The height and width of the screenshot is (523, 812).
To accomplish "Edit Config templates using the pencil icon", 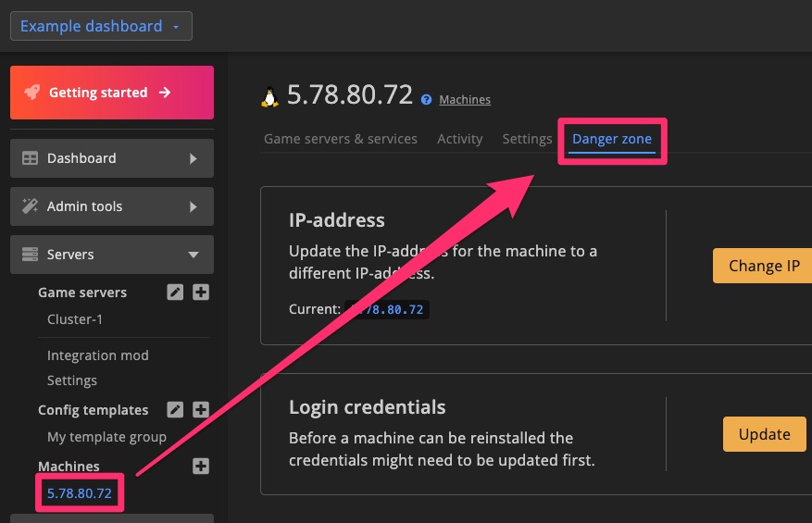I will coord(175,410).
